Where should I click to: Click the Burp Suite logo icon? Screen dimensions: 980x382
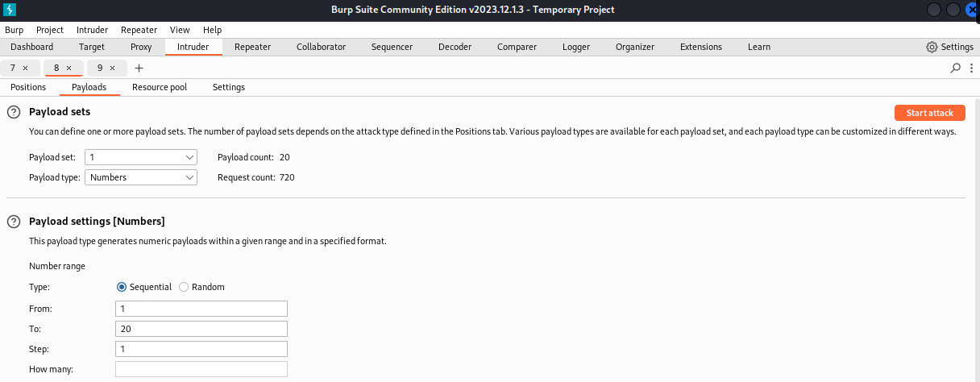click(x=11, y=10)
